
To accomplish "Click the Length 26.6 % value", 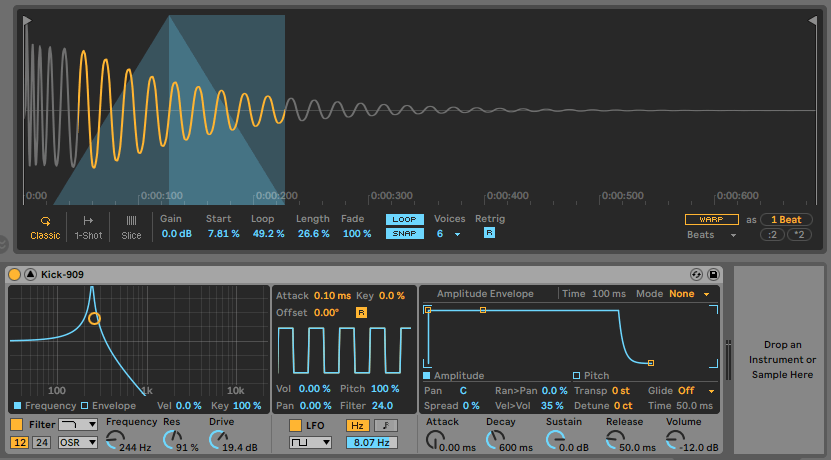I will click(x=313, y=234).
